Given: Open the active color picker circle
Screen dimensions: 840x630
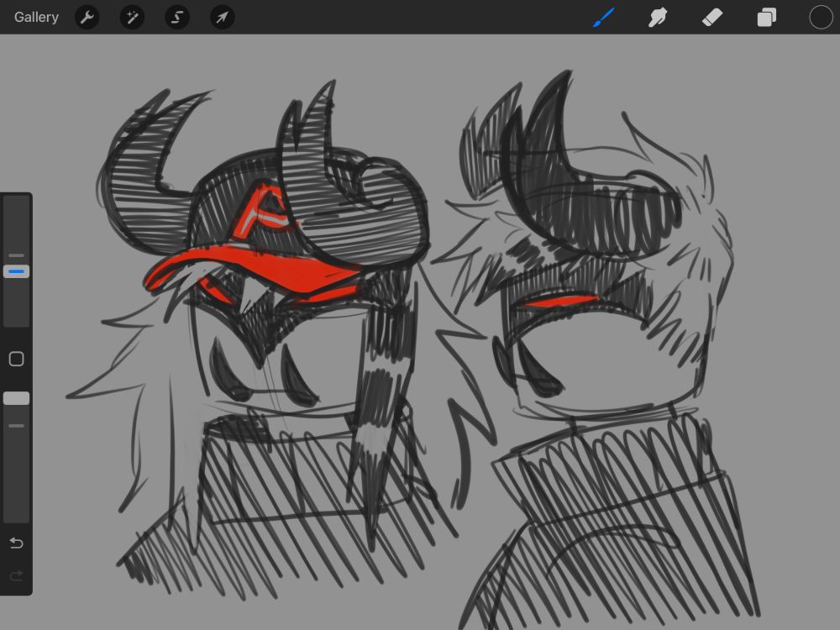Looking at the screenshot, I should point(821,17).
